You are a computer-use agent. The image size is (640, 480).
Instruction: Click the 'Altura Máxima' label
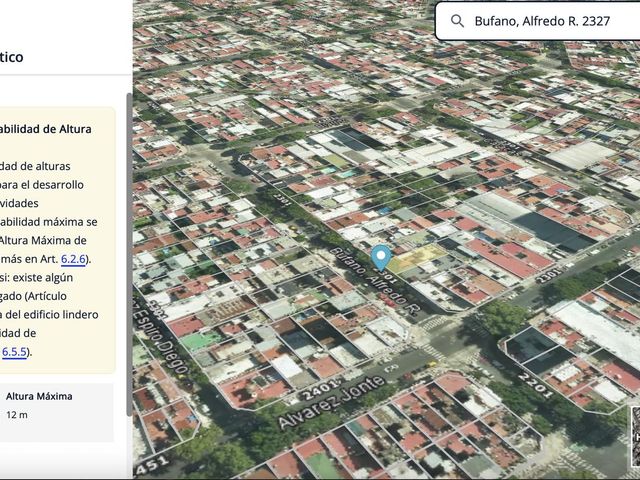39,396
